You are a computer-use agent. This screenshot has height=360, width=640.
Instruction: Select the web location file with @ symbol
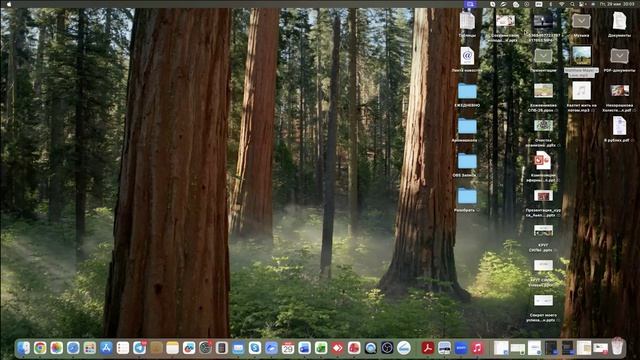click(467, 56)
